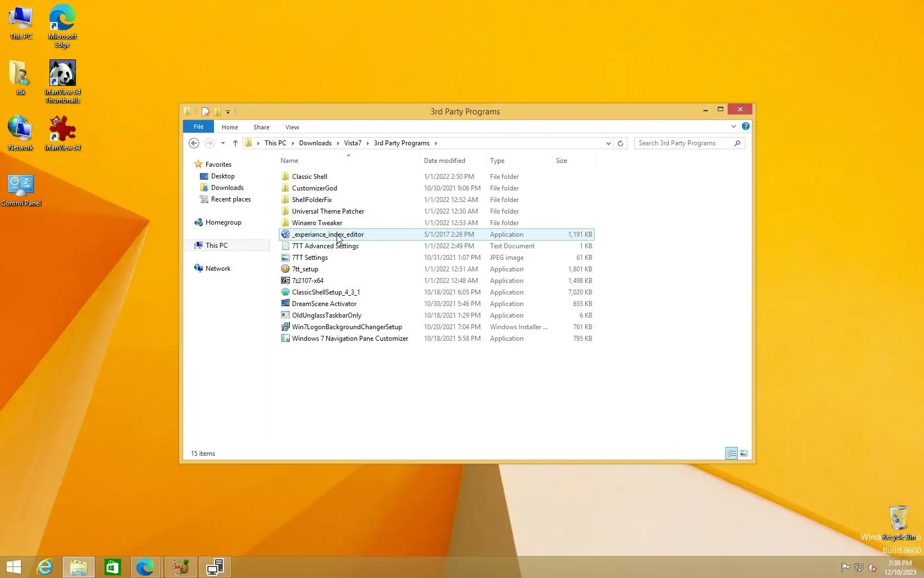Click the muted volume tray icon
The image size is (924, 578).
pos(873,568)
